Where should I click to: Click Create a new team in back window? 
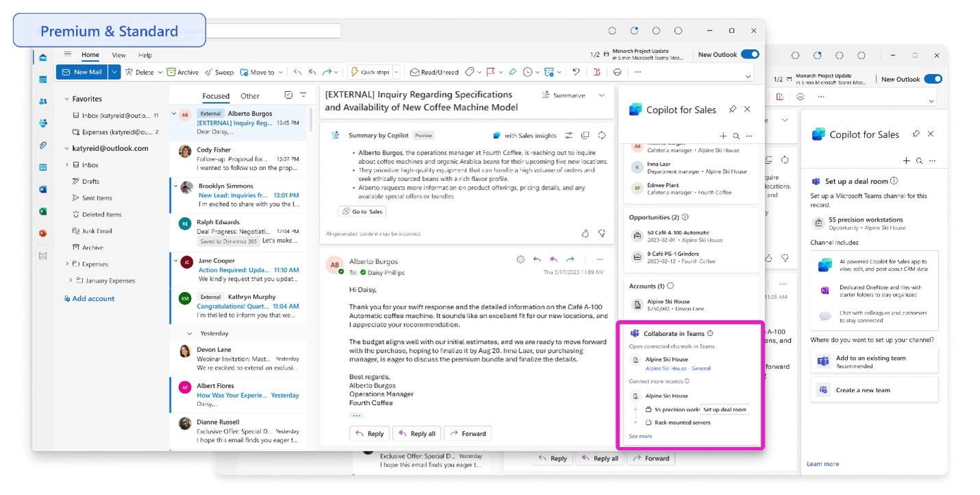874,390
